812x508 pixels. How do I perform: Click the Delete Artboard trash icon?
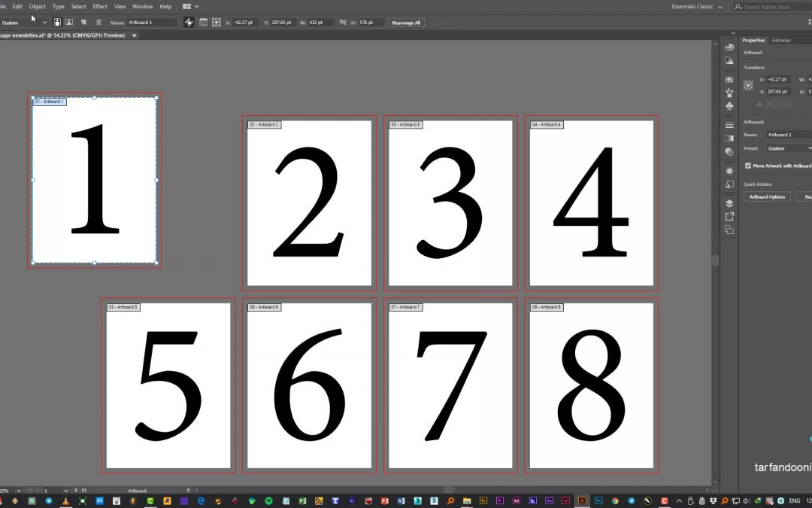pyautogui.click(x=98, y=23)
